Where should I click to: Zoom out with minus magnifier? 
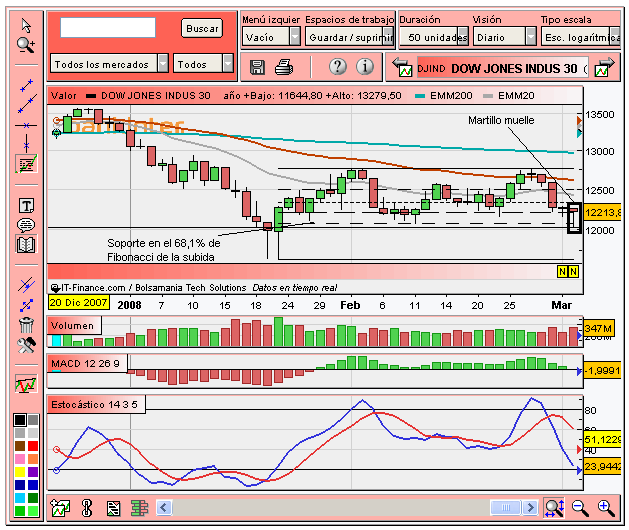point(580,508)
